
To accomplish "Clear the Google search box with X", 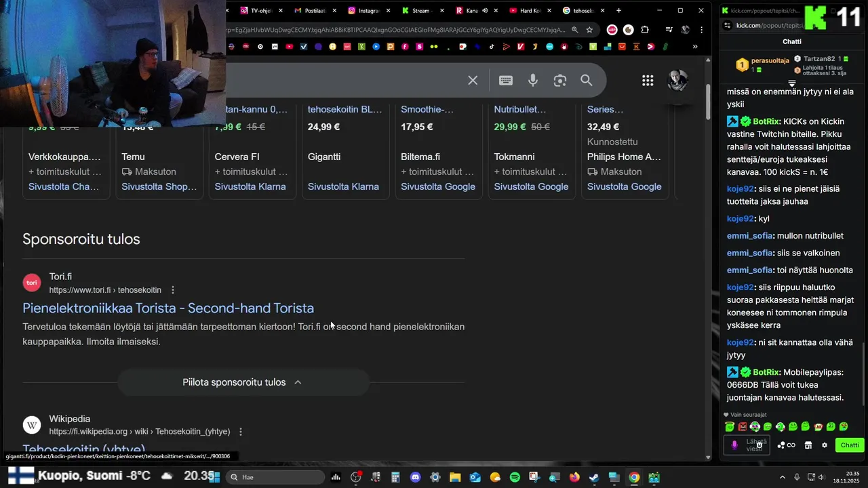I will pos(473,80).
